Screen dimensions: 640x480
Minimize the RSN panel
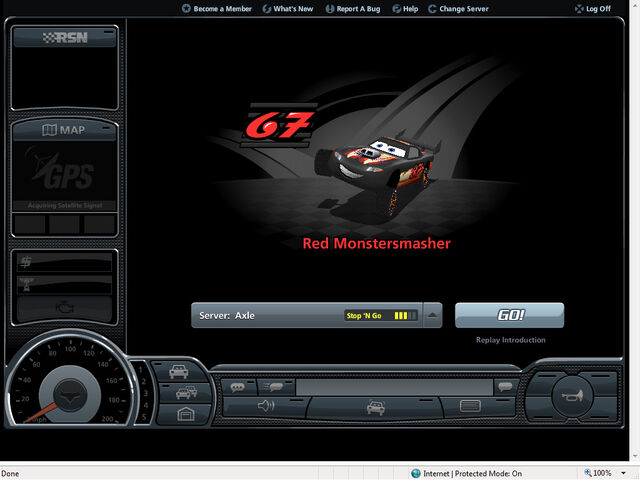[109, 31]
